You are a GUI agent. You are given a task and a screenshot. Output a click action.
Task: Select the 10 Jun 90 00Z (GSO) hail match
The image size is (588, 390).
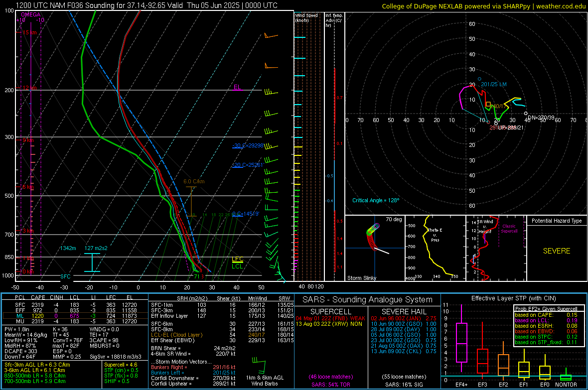tap(404, 324)
